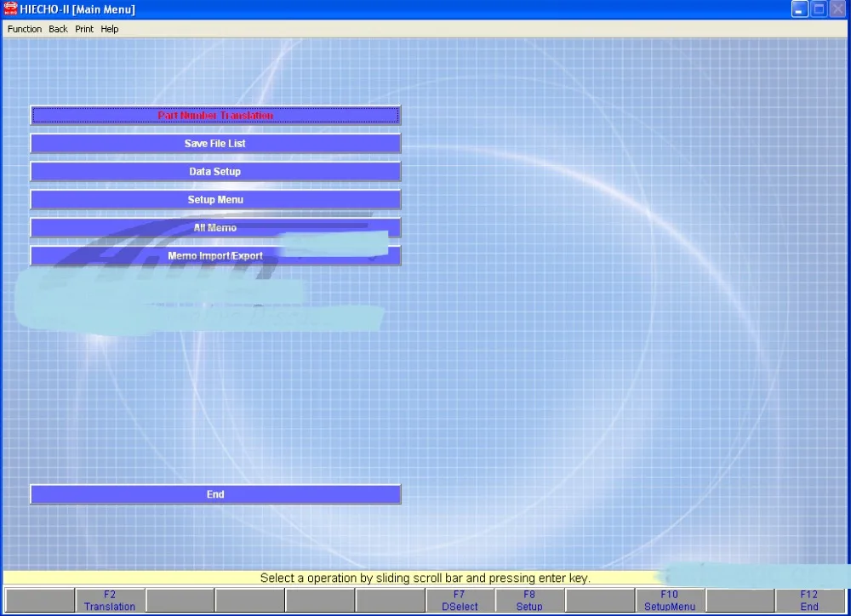Image resolution: width=851 pixels, height=616 pixels.
Task: Click the F12 End function key
Action: (x=809, y=601)
